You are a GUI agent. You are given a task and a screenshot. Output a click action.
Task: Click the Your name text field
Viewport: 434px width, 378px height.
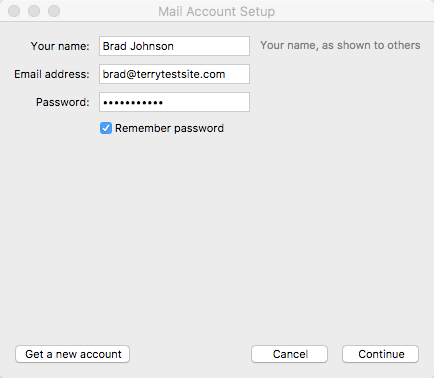(174, 46)
